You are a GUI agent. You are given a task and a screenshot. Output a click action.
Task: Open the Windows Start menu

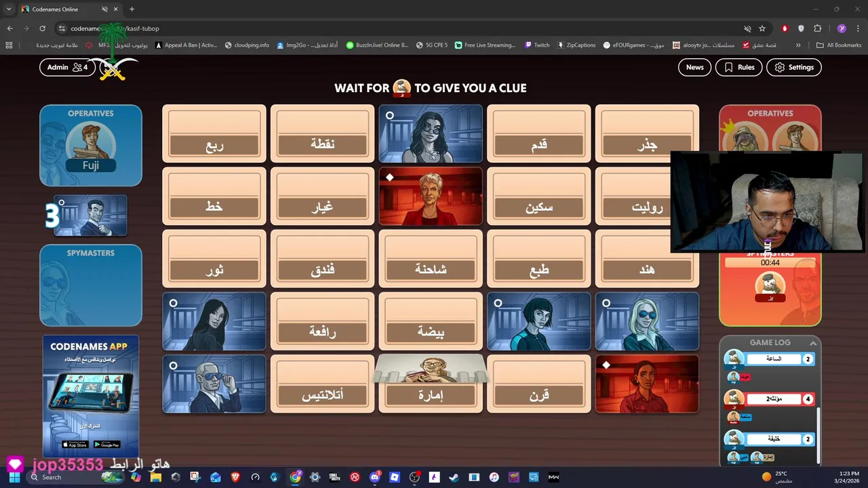(14, 477)
